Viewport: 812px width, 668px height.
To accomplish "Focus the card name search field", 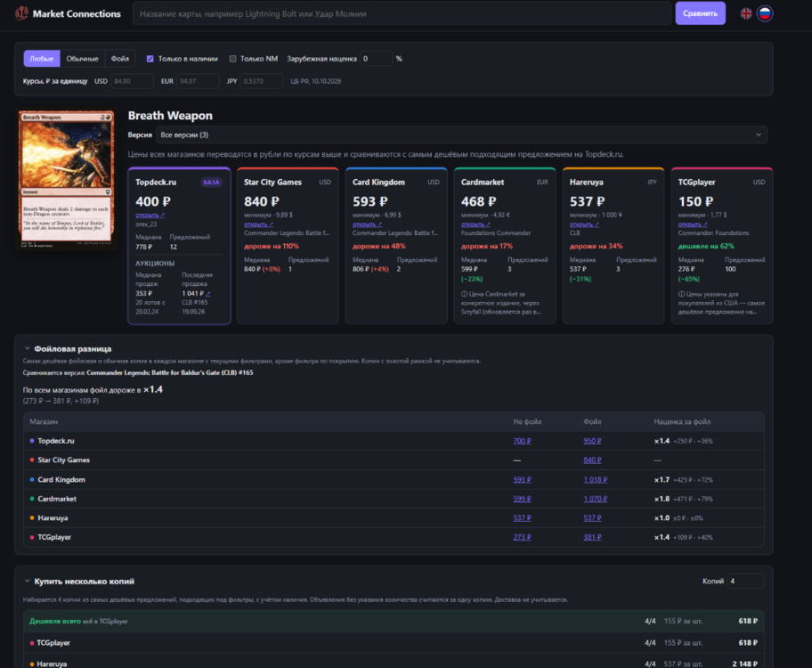I will click(x=402, y=13).
